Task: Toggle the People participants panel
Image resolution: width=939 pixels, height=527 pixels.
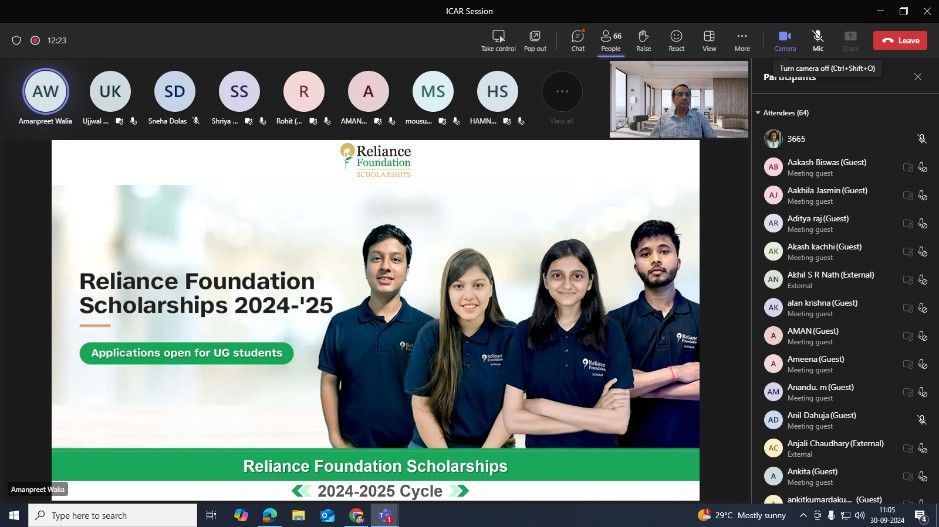Action: click(611, 41)
